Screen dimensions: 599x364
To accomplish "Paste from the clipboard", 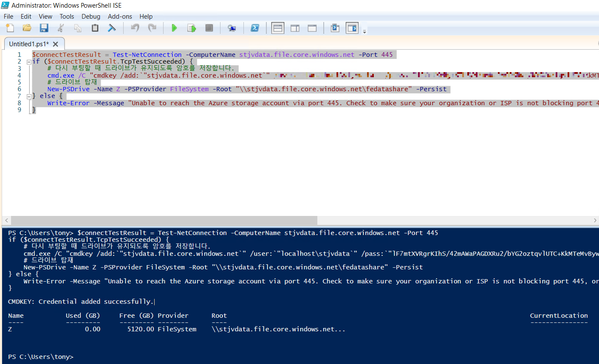I will click(95, 28).
